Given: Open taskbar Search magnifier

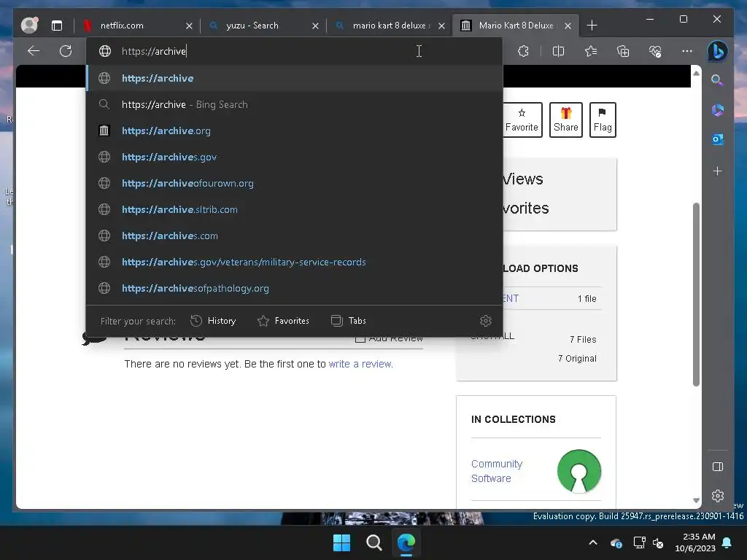Looking at the screenshot, I should pos(374,542).
